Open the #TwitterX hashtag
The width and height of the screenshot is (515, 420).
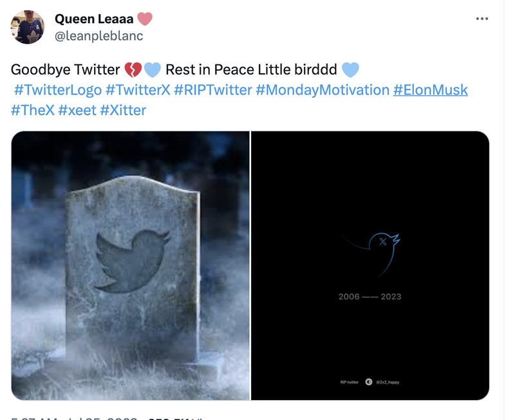coord(137,91)
